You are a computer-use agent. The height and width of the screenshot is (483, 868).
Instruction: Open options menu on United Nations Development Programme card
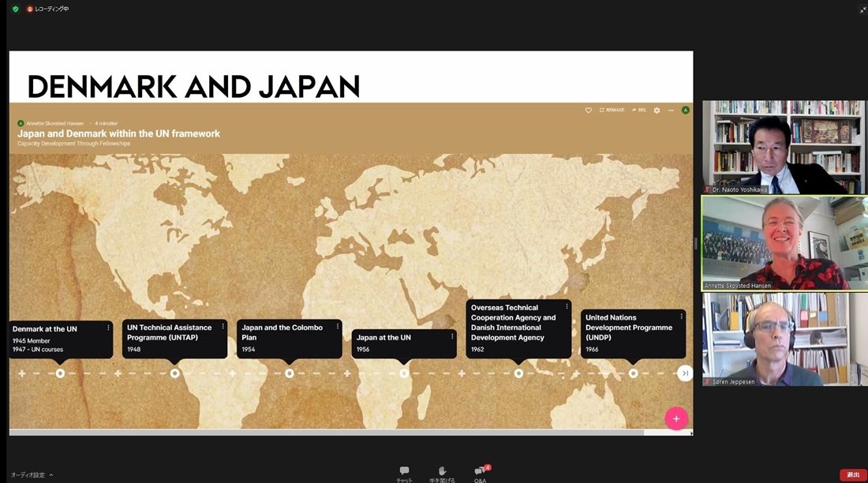(682, 316)
